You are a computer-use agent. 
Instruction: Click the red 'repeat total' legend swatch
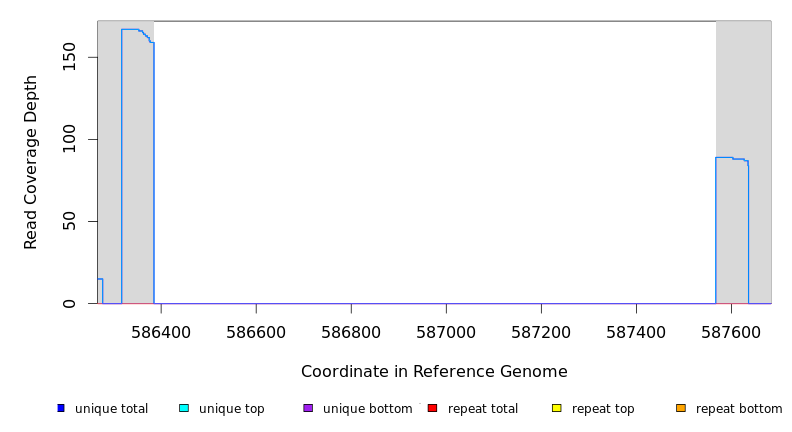click(432, 408)
